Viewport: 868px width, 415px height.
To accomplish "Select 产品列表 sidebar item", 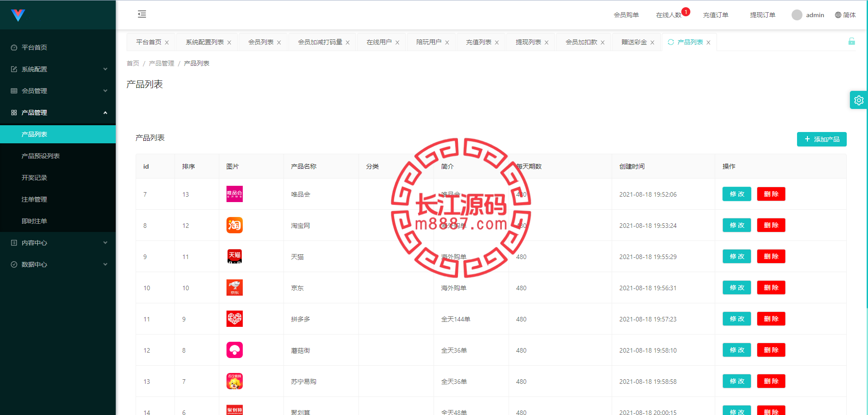I will tap(58, 134).
